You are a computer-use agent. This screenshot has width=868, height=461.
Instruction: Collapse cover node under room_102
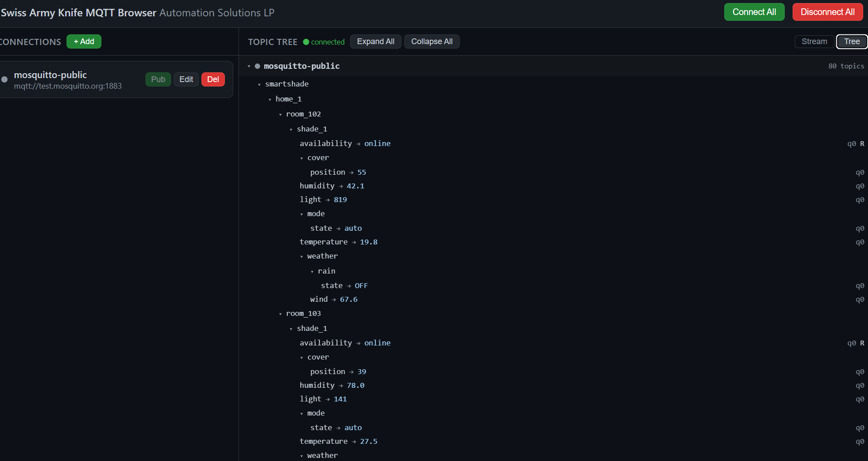coord(302,158)
